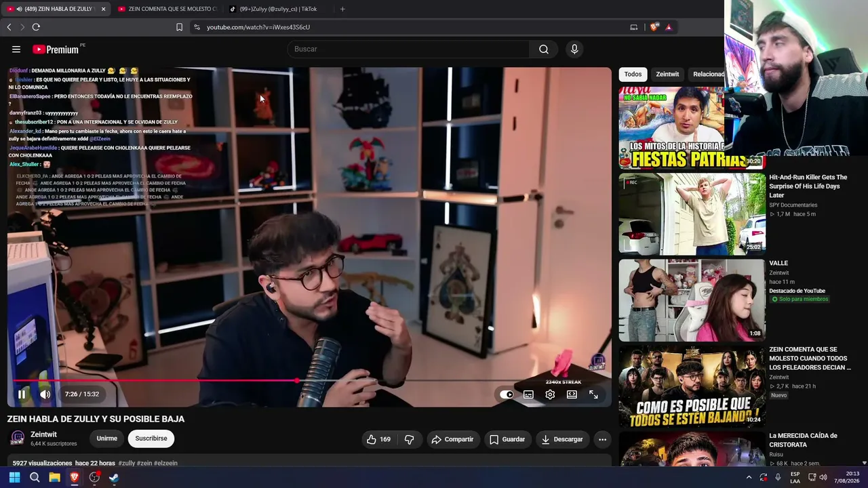The width and height of the screenshot is (868, 488).
Task: Toggle subtitles on the player
Action: click(x=528, y=394)
